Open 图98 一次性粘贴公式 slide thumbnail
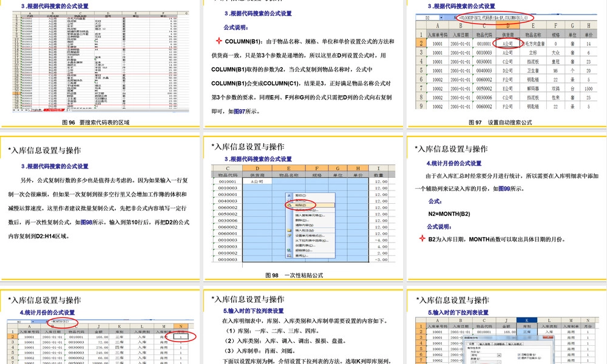This screenshot has width=607, height=364. [x=303, y=207]
